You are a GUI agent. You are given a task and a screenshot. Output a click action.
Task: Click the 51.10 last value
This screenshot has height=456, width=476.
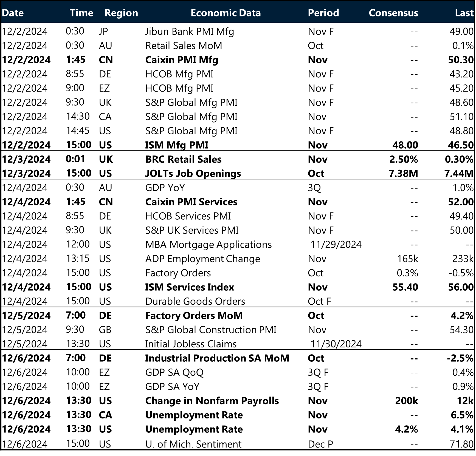pyautogui.click(x=461, y=117)
